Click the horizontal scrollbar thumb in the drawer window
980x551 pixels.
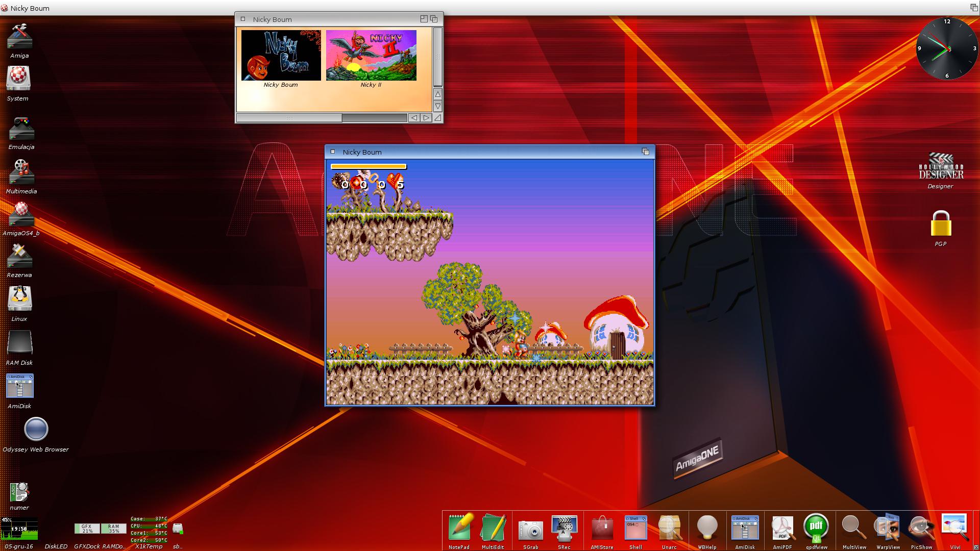pyautogui.click(x=289, y=118)
